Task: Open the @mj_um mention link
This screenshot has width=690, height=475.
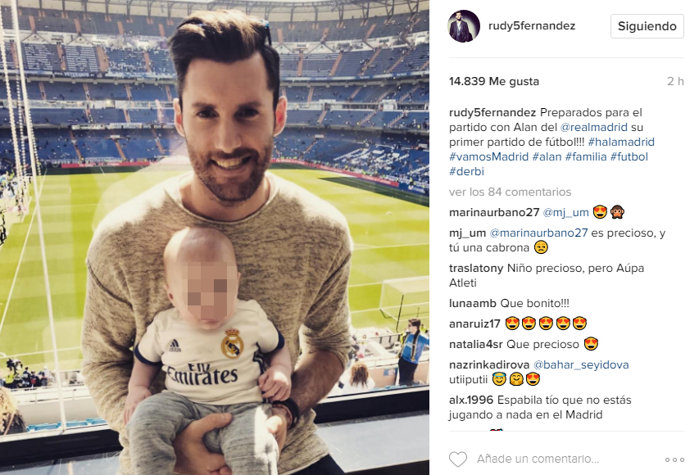Action: point(566,213)
